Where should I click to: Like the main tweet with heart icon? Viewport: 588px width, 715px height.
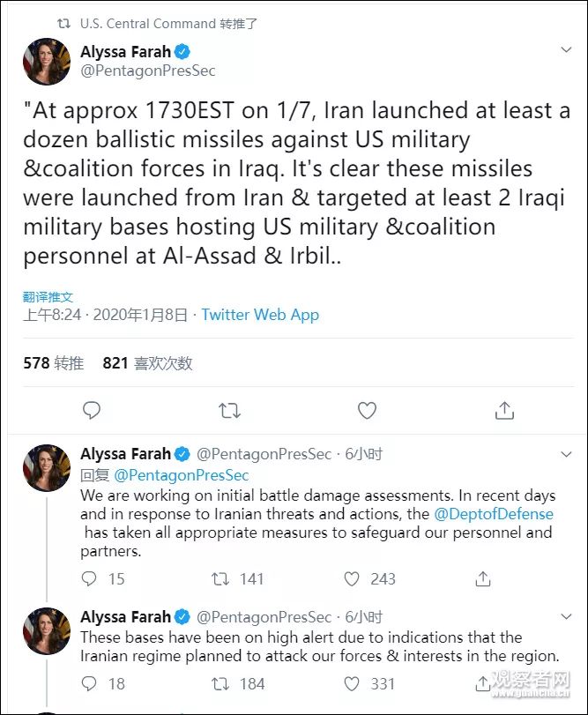tap(367, 410)
